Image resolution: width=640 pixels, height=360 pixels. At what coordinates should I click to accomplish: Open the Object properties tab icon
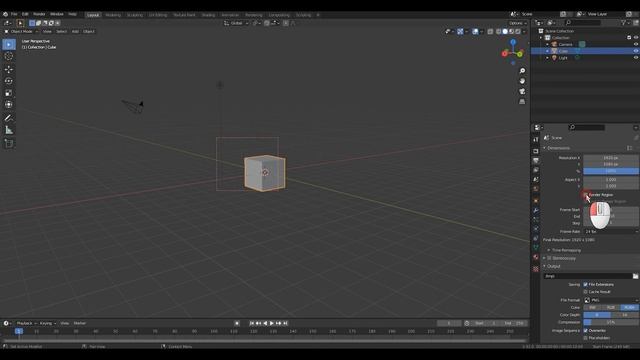click(536, 201)
